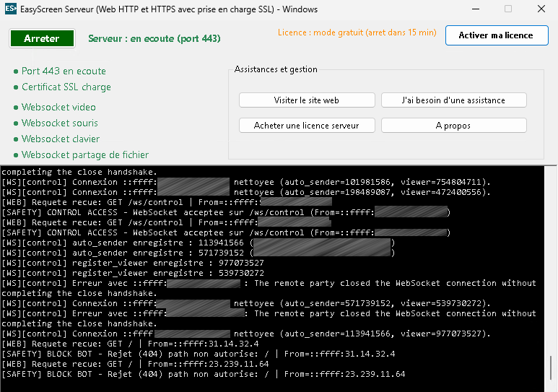558x392 pixels.
Task: Click log line 'auto_sender enregistre : 571739152'
Action: (199, 253)
